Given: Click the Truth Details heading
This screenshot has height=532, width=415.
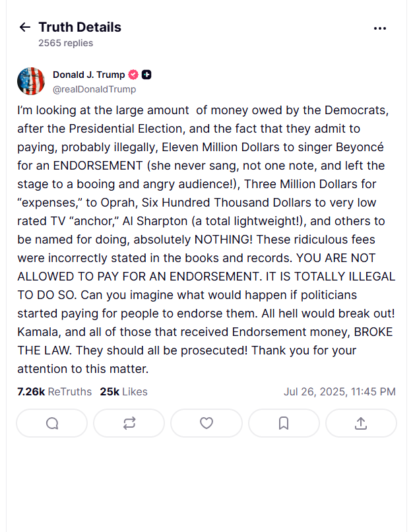Looking at the screenshot, I should [x=80, y=27].
